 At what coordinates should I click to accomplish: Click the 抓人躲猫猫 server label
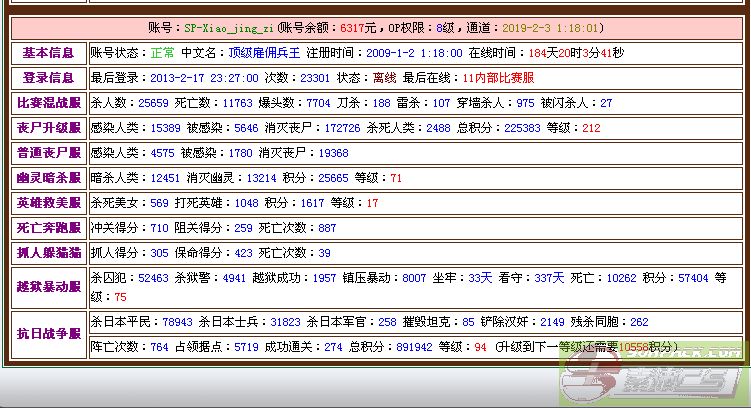click(x=46, y=252)
